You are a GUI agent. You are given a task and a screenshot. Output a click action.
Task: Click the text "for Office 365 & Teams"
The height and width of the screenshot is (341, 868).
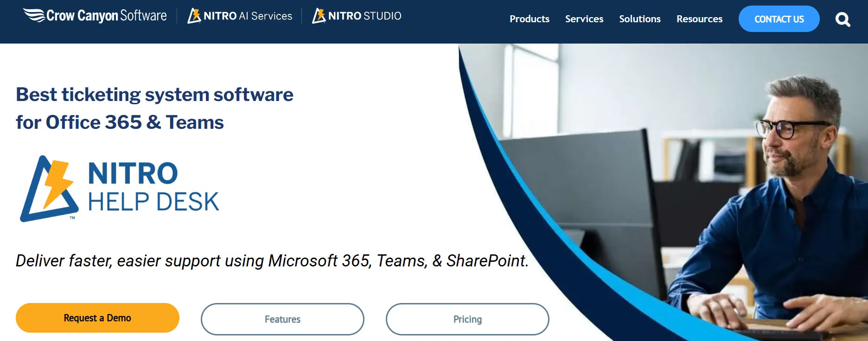120,122
